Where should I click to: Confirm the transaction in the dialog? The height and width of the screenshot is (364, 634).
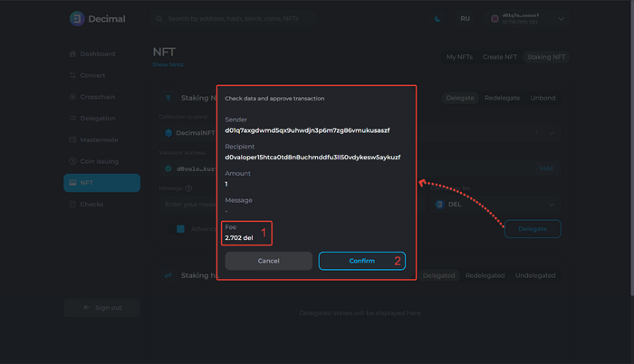point(362,261)
